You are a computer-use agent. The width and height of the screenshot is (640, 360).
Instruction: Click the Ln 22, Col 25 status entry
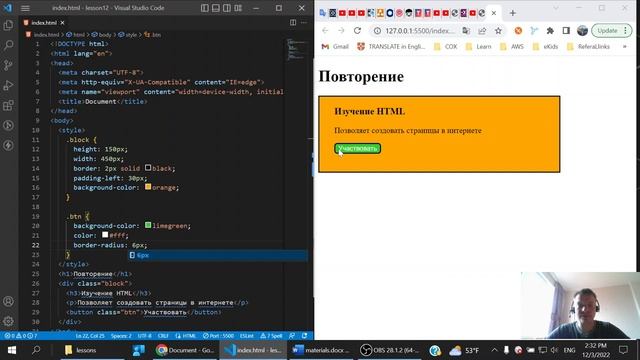tap(90, 336)
